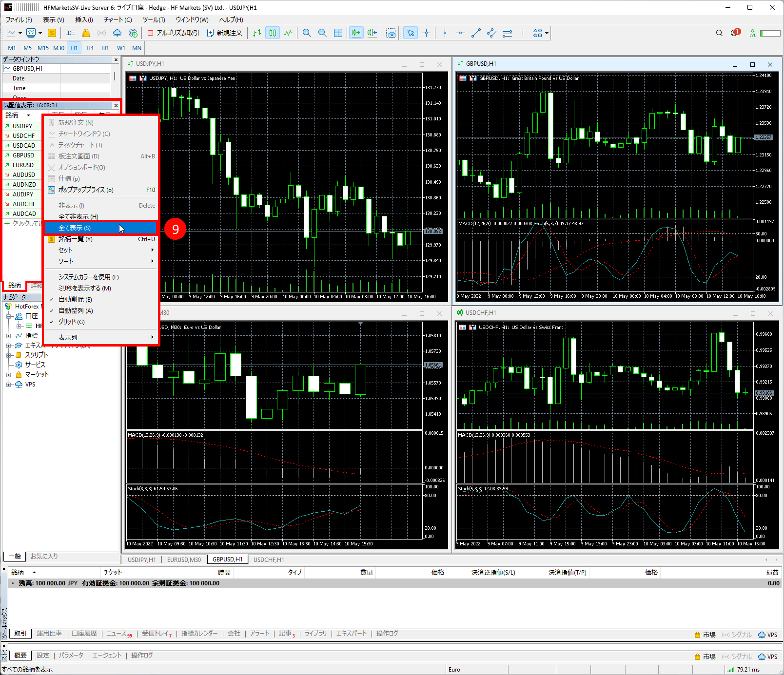Toggle グリッド (G) option in context menu

pyautogui.click(x=71, y=322)
